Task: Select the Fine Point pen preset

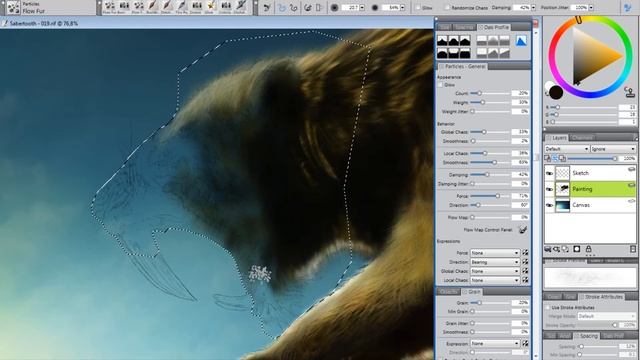Action: [x=182, y=7]
